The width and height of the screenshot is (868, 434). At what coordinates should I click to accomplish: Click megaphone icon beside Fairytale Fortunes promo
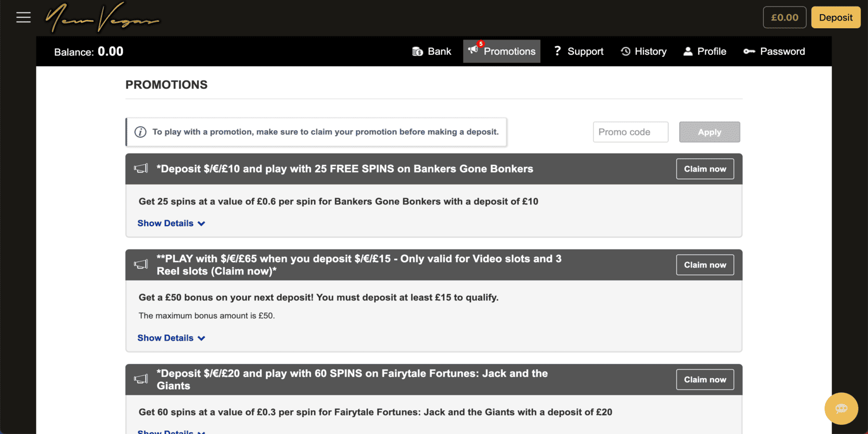point(141,379)
